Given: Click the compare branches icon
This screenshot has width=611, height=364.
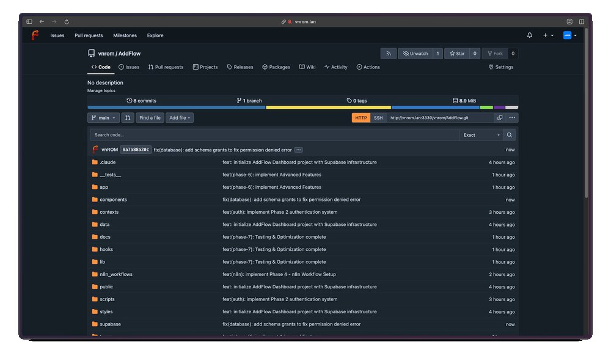Looking at the screenshot, I should pos(128,118).
